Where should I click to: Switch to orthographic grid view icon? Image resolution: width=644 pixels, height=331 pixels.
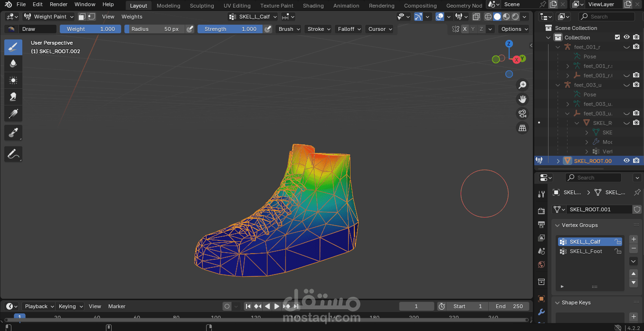[x=522, y=128]
